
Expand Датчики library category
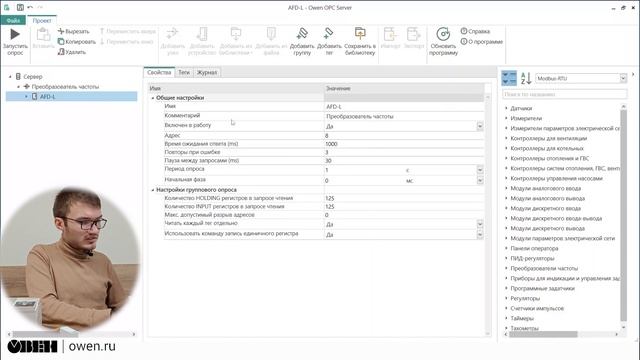[506, 108]
